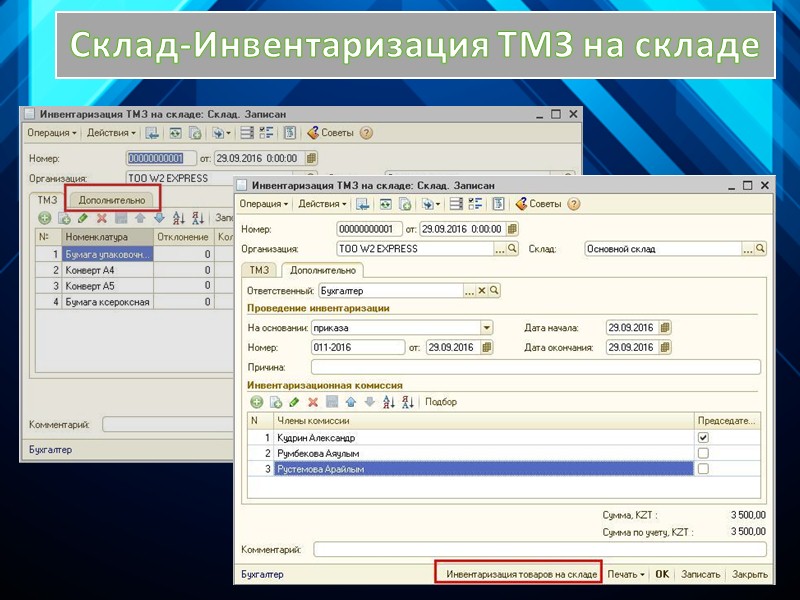Switch to ТМЗ tab in front window
Viewport: 800px width, 600px height.
tap(259, 270)
